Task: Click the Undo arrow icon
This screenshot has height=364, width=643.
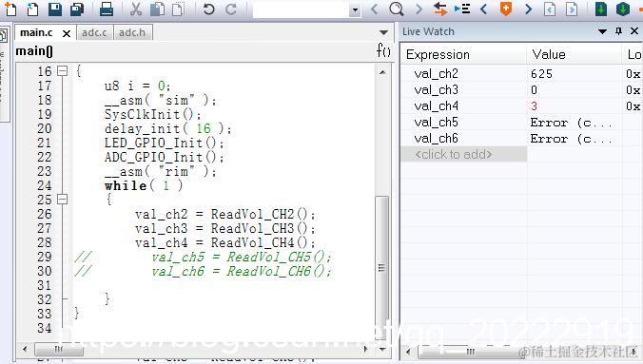Action: click(x=208, y=9)
